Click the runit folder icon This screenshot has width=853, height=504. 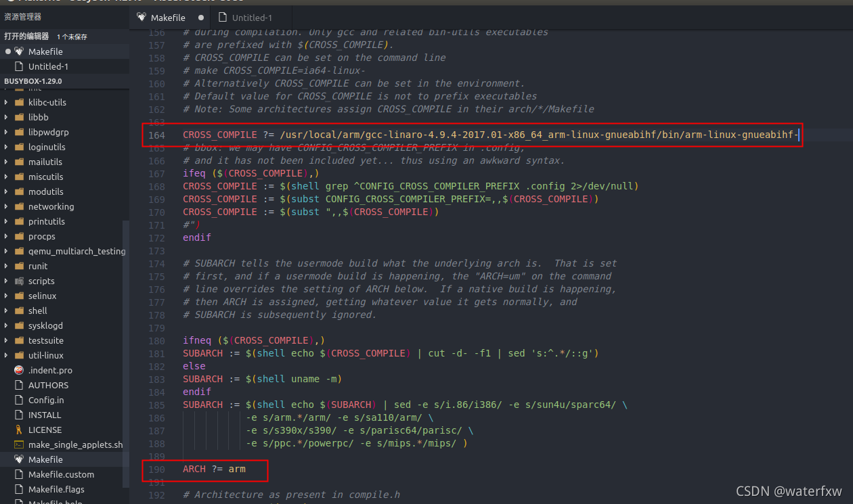tap(19, 266)
